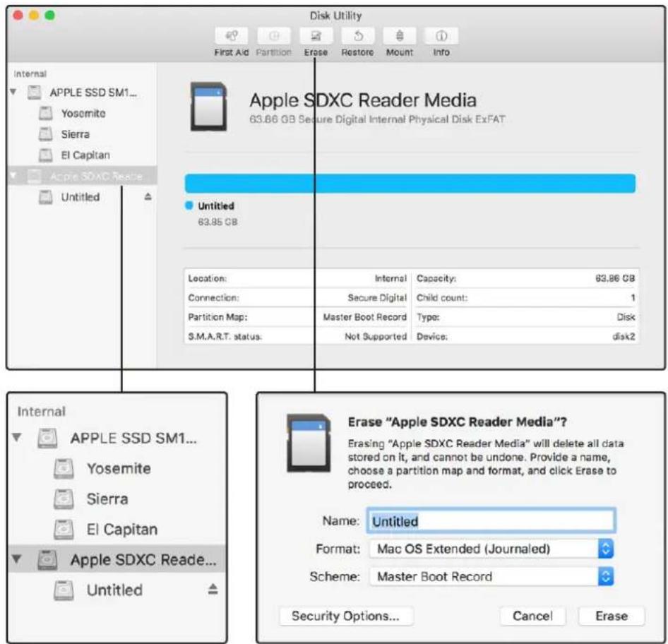Click Untitled drive icon in enlarged sidebar callout

pos(64,590)
